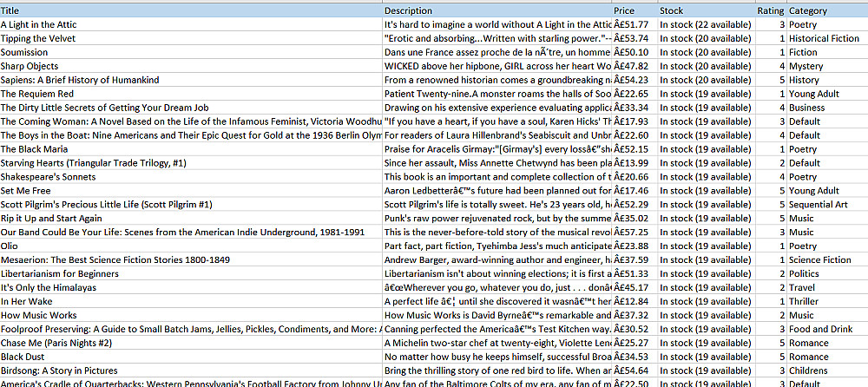This screenshot has width=868, height=387.
Task: Click the price cell showing 13.99
Action: point(635,163)
